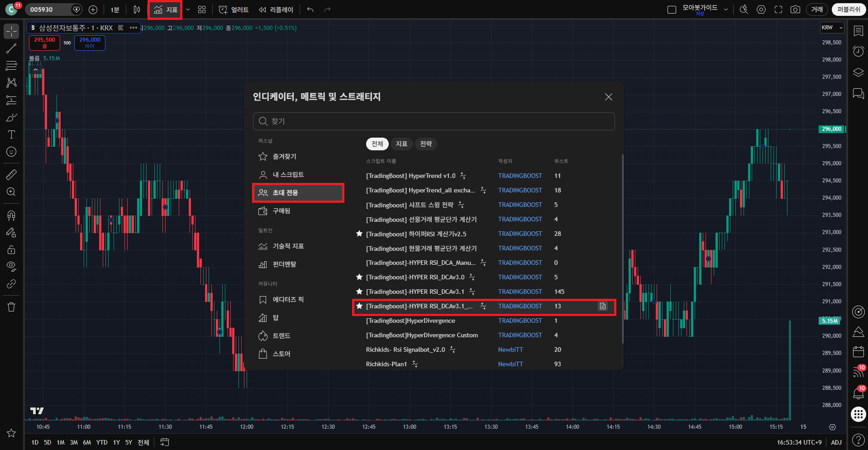Undo the last chart action

[310, 10]
